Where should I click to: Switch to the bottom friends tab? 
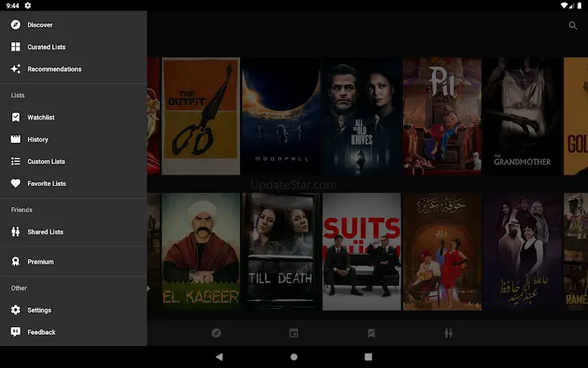449,332
